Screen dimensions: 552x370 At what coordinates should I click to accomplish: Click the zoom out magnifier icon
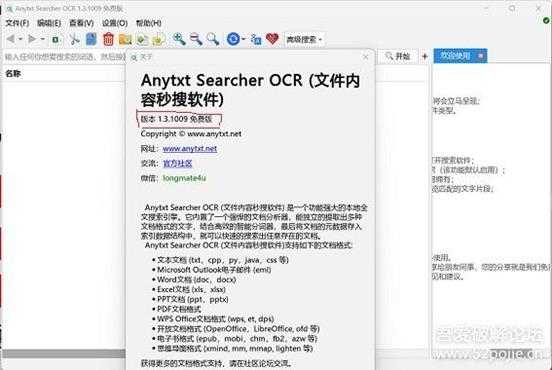[x=196, y=39]
